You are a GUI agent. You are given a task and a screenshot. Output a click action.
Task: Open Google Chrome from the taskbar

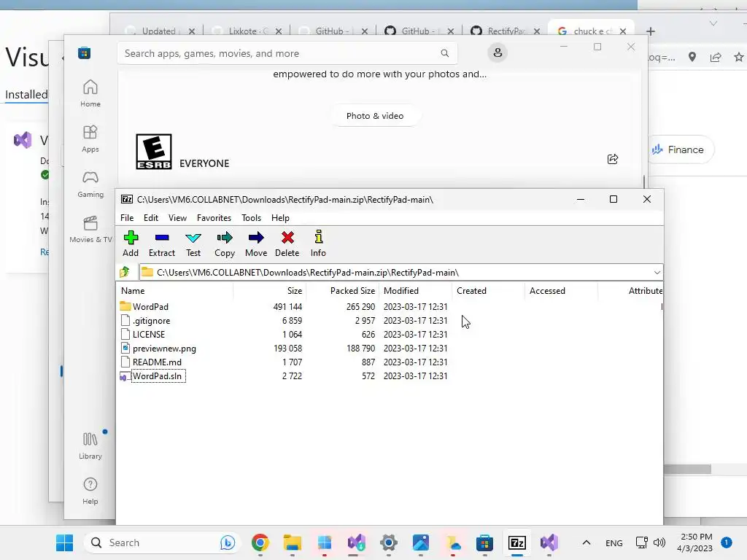tap(260, 542)
